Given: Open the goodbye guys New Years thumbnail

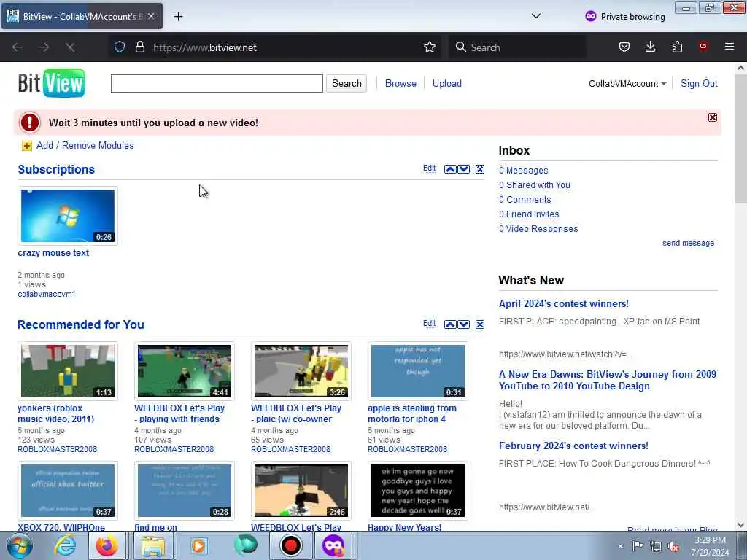Looking at the screenshot, I should [x=418, y=491].
